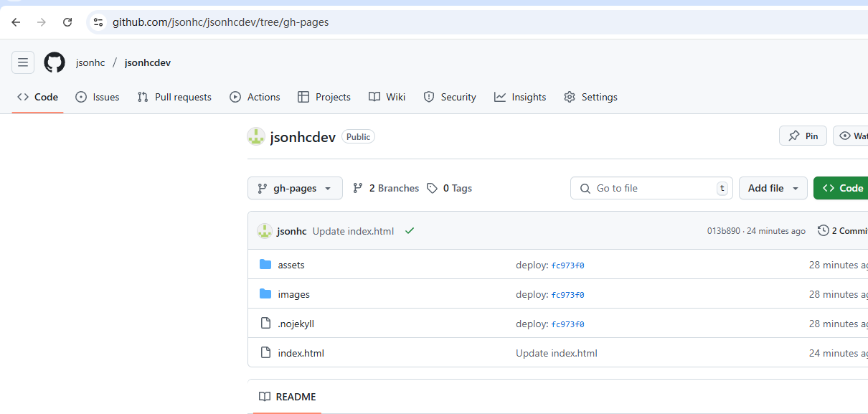Click the index.html file icon
The height and width of the screenshot is (414, 868).
pos(265,353)
